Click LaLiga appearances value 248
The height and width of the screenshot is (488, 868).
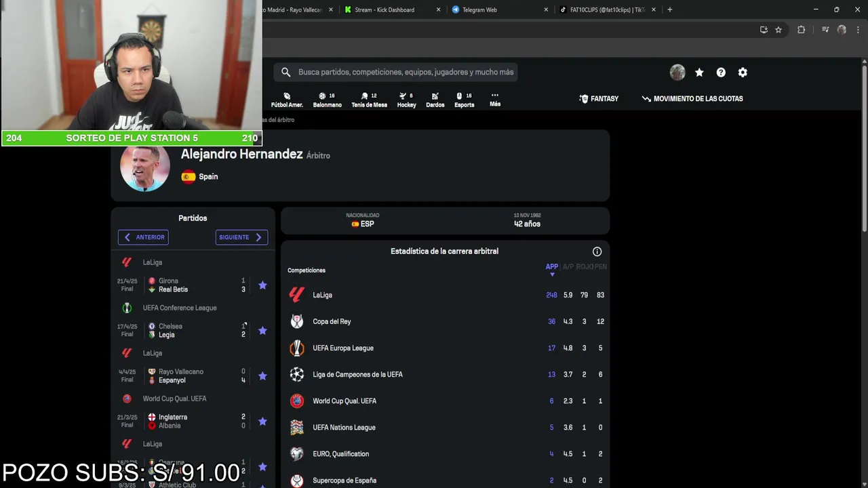pyautogui.click(x=551, y=295)
